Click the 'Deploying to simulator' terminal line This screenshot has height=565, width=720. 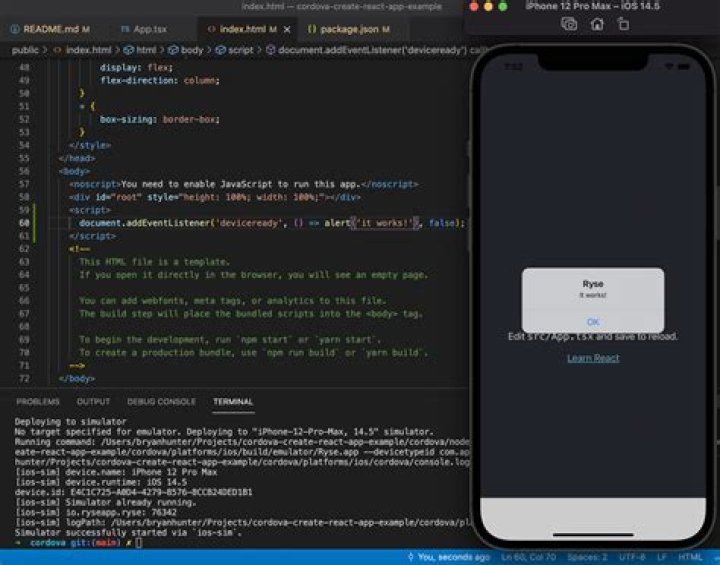pyautogui.click(x=70, y=422)
